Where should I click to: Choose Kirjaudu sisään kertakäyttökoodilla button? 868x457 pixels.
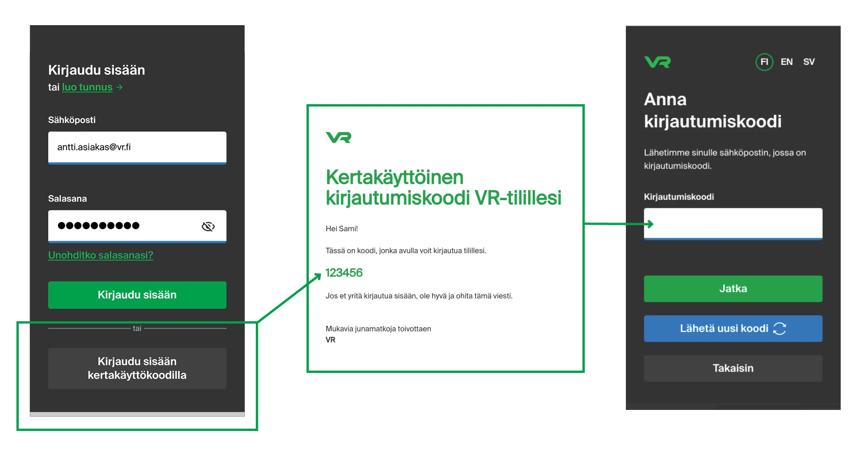tap(137, 368)
